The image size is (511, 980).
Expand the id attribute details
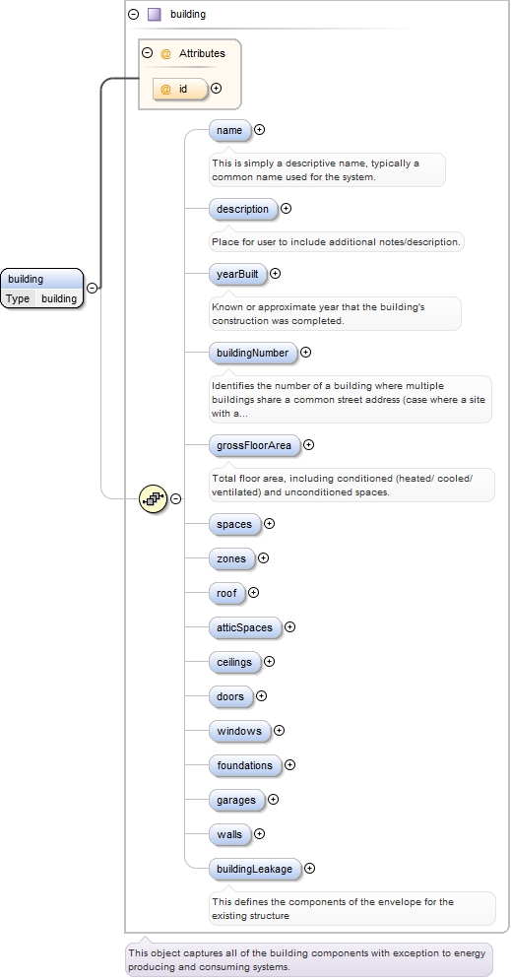217,89
